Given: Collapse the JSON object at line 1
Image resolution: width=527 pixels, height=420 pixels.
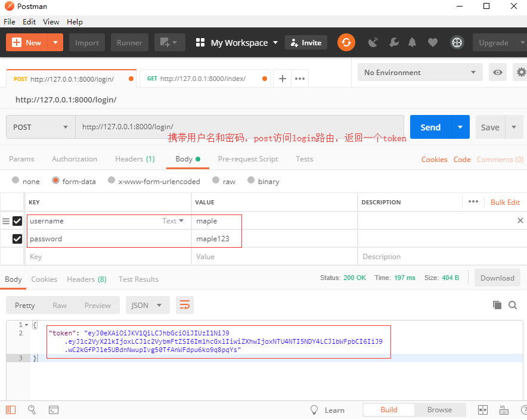Looking at the screenshot, I should pyautogui.click(x=27, y=325).
